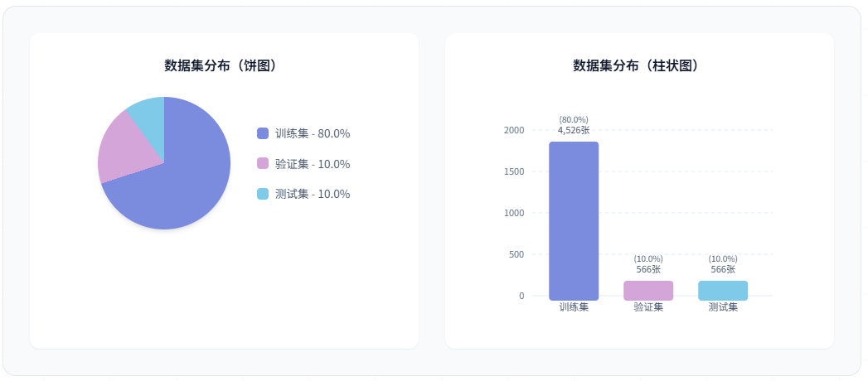The height and width of the screenshot is (381, 868).
Task: Click the 测试集 light blue legend swatch
Action: pyautogui.click(x=263, y=194)
